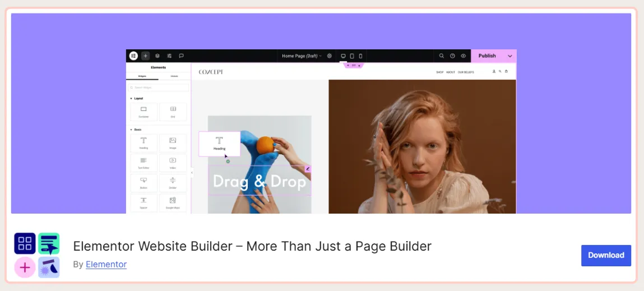The image size is (644, 291).
Task: Expand the Publish options chevron
Action: tap(510, 56)
